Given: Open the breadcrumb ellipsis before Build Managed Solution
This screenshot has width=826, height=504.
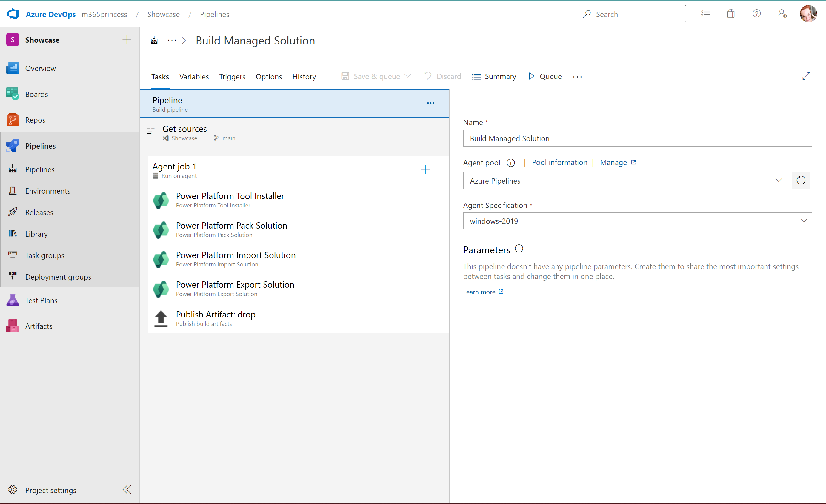Looking at the screenshot, I should [172, 41].
